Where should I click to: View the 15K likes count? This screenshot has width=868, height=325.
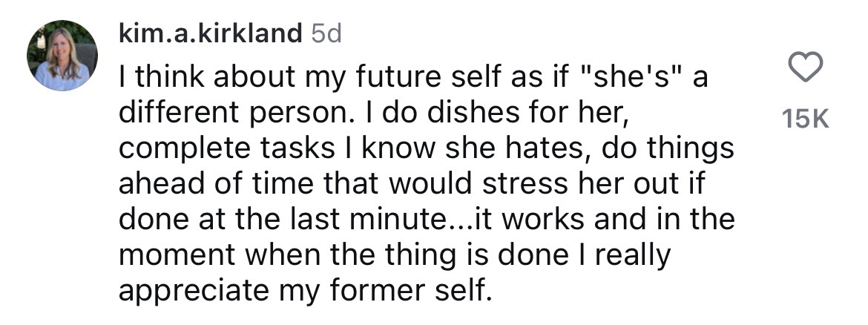point(805,119)
